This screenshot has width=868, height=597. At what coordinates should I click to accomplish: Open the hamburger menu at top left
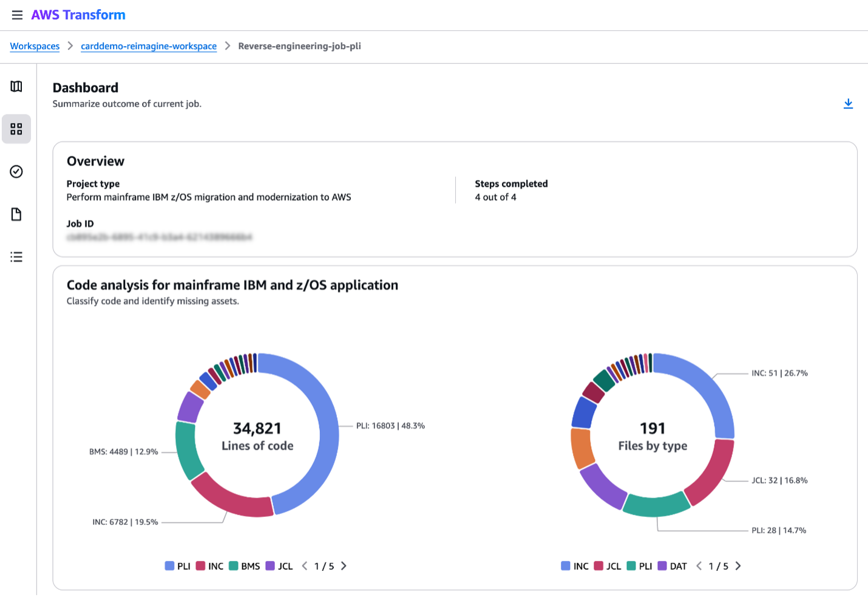coord(16,15)
